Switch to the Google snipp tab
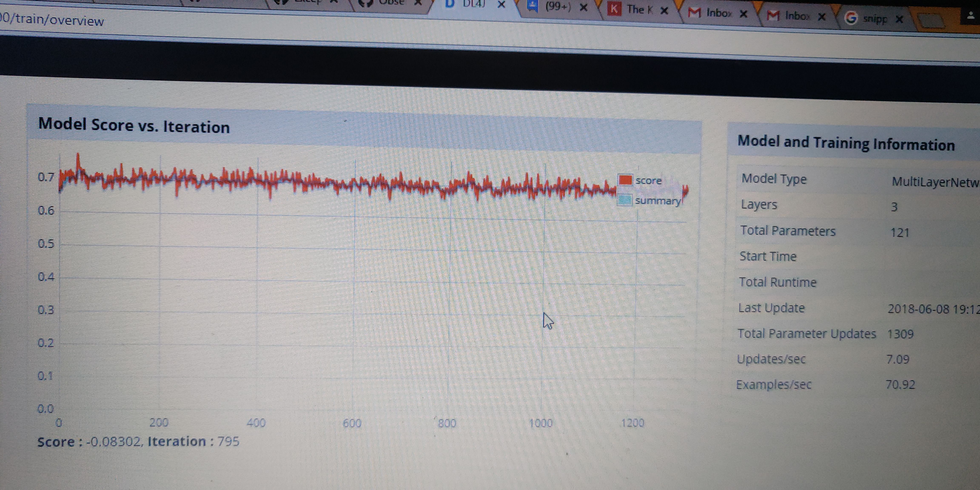980x490 pixels. click(x=875, y=18)
